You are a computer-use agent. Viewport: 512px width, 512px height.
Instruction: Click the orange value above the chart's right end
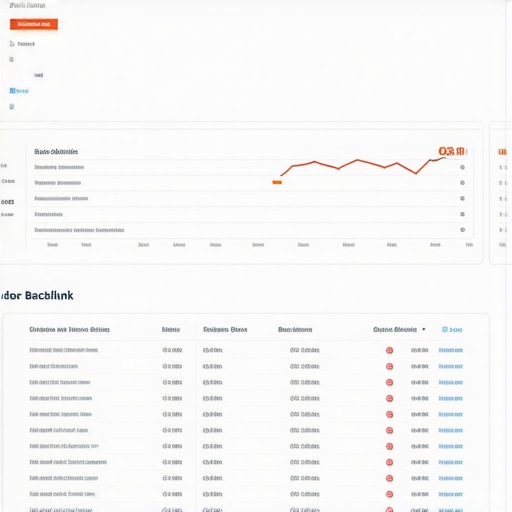click(x=452, y=151)
